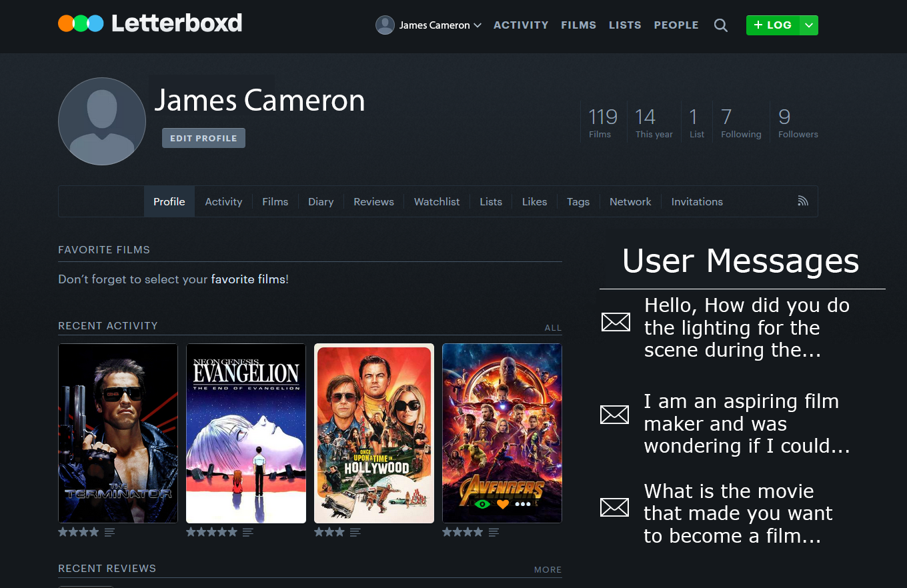
Task: Open the Terminator poster thumbnail
Action: click(x=117, y=433)
